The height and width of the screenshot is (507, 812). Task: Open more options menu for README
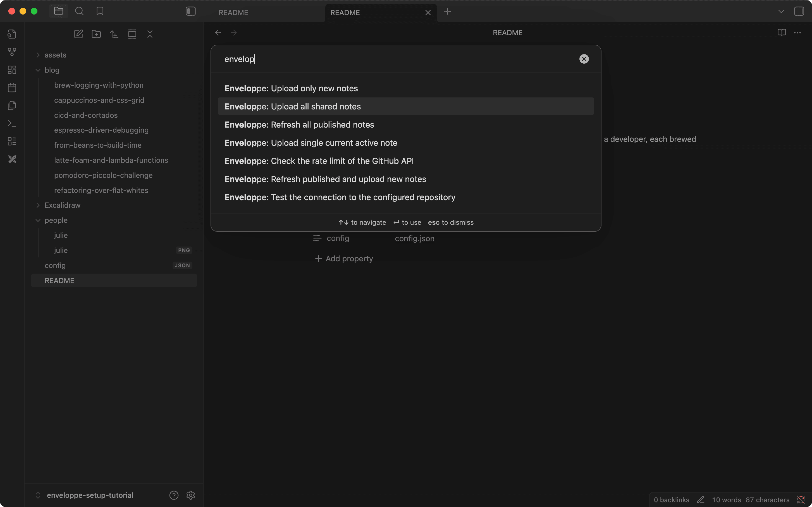coord(797,33)
